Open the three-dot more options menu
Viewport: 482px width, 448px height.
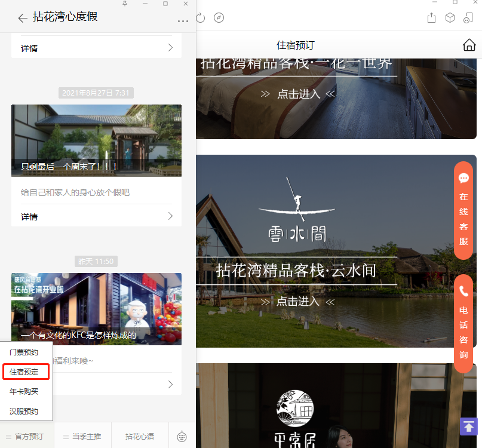click(183, 22)
